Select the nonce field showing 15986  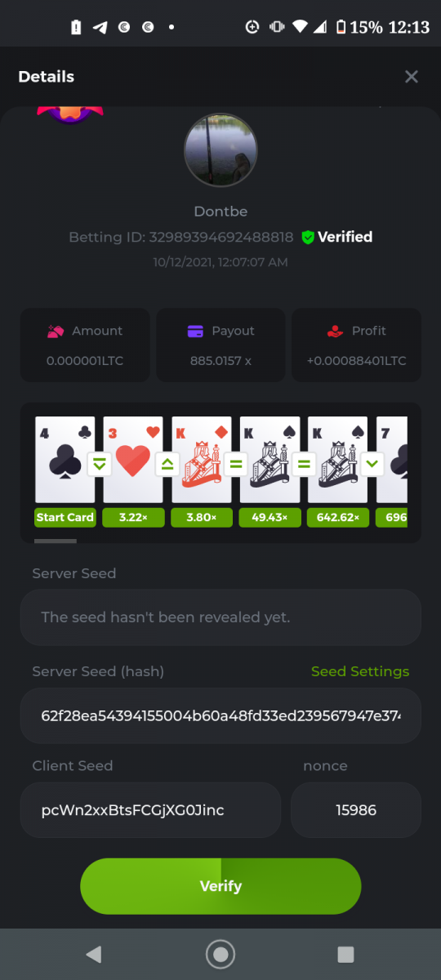point(356,810)
